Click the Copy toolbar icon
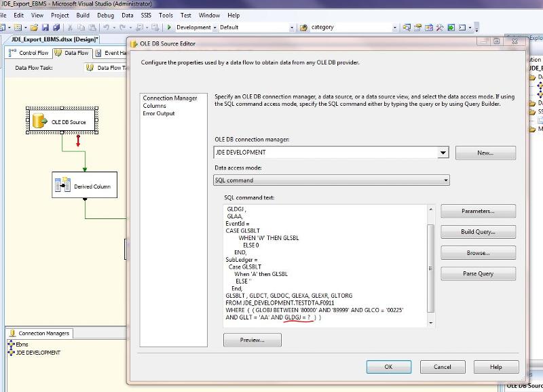 [x=81, y=27]
